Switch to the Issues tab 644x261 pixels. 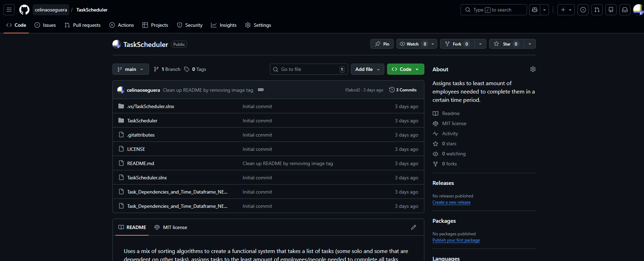point(45,25)
